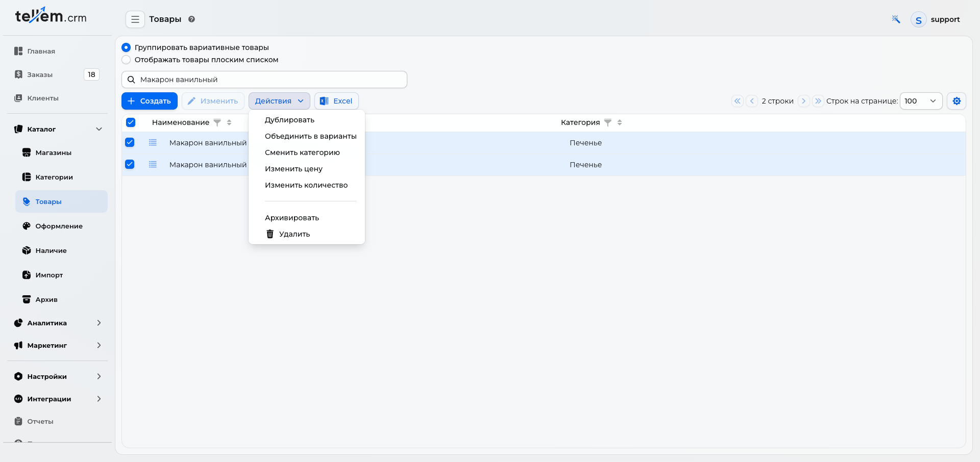Export the list with Excel button
Viewport: 980px width, 462px height.
point(336,101)
